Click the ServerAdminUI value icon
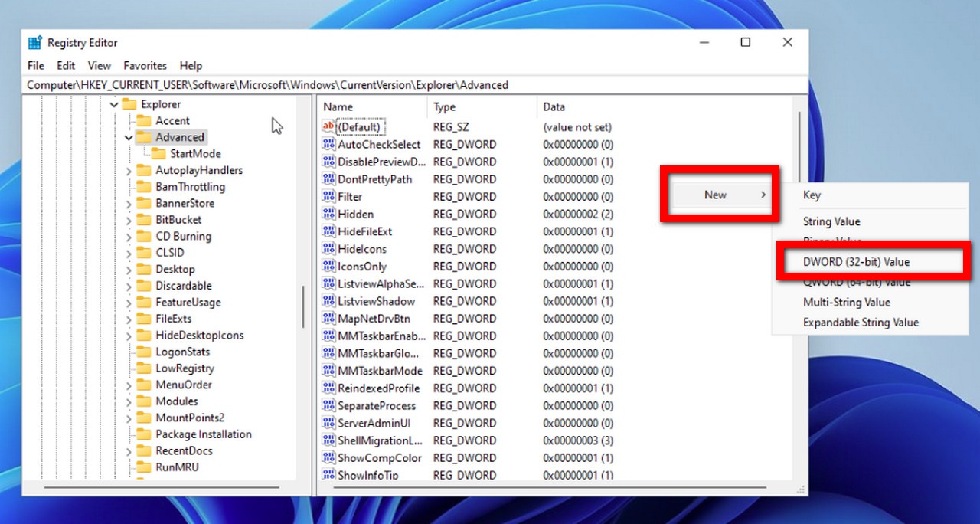This screenshot has width=980, height=524. [329, 423]
